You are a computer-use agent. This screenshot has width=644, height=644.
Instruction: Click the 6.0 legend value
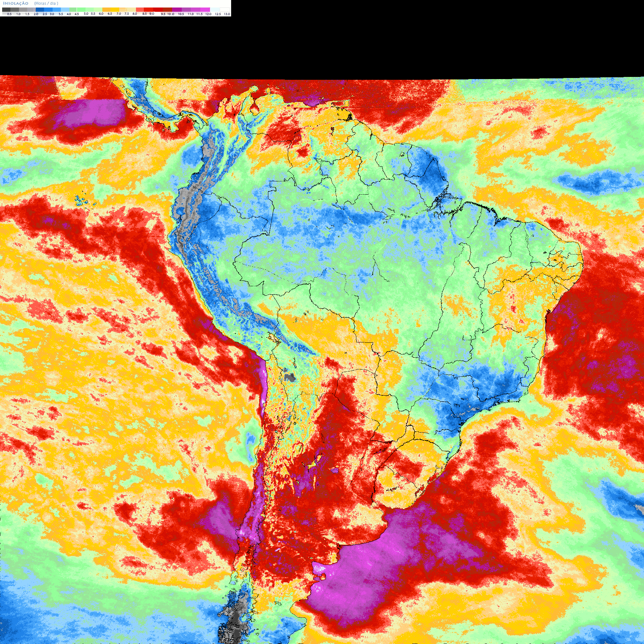coord(101,14)
